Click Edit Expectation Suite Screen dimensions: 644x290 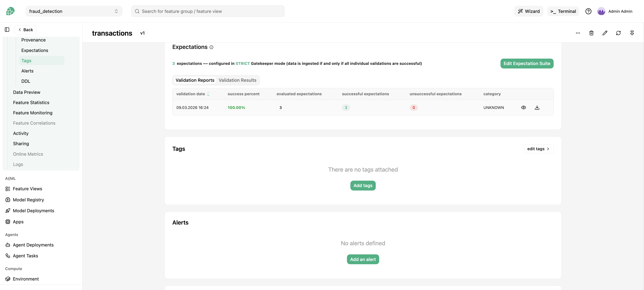[x=527, y=64]
